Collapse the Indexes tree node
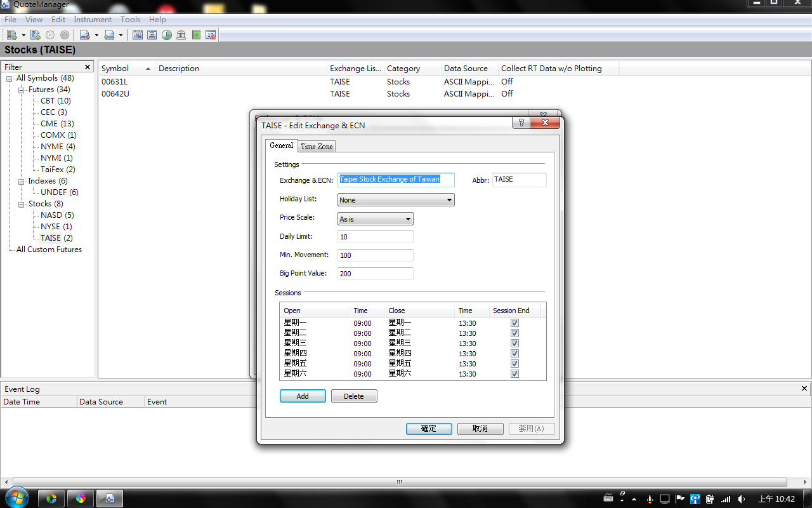Image resolution: width=812 pixels, height=508 pixels. tap(22, 182)
